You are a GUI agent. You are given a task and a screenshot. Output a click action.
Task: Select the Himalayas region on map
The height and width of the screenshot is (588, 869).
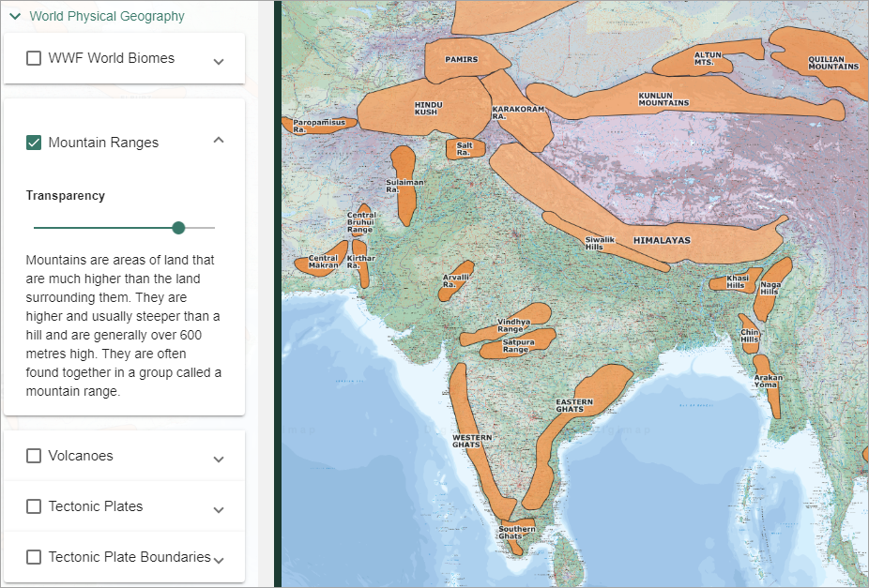(x=661, y=240)
